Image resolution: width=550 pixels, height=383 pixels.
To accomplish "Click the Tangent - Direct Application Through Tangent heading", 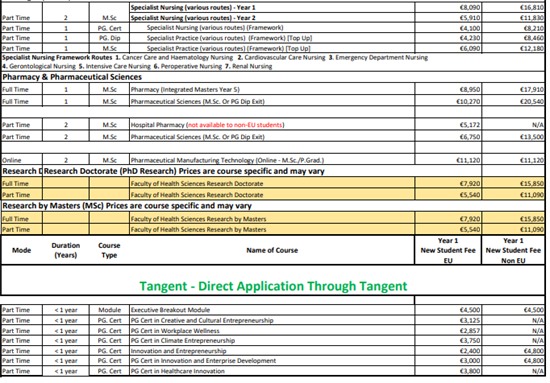I will pos(273,286).
